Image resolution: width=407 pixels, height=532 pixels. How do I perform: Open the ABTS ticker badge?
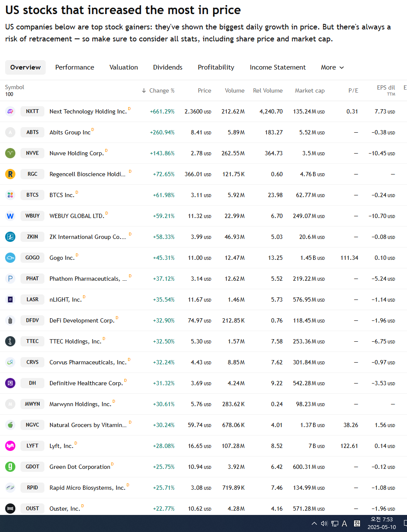coord(32,132)
